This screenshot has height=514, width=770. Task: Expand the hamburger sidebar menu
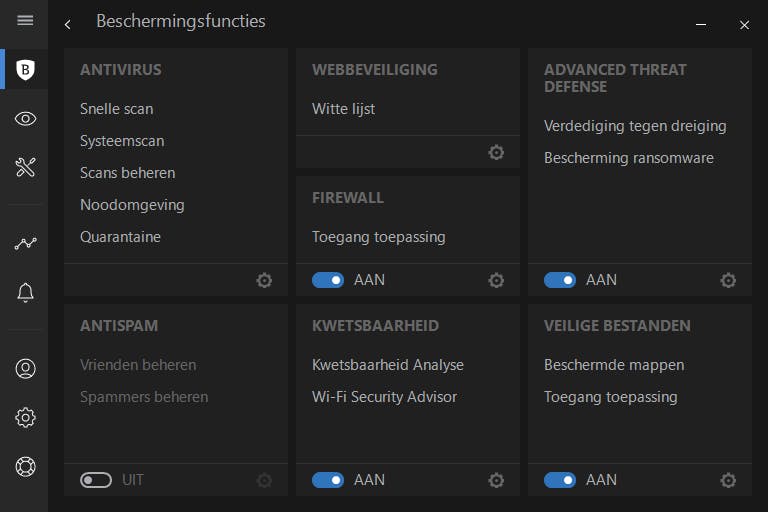click(x=26, y=21)
